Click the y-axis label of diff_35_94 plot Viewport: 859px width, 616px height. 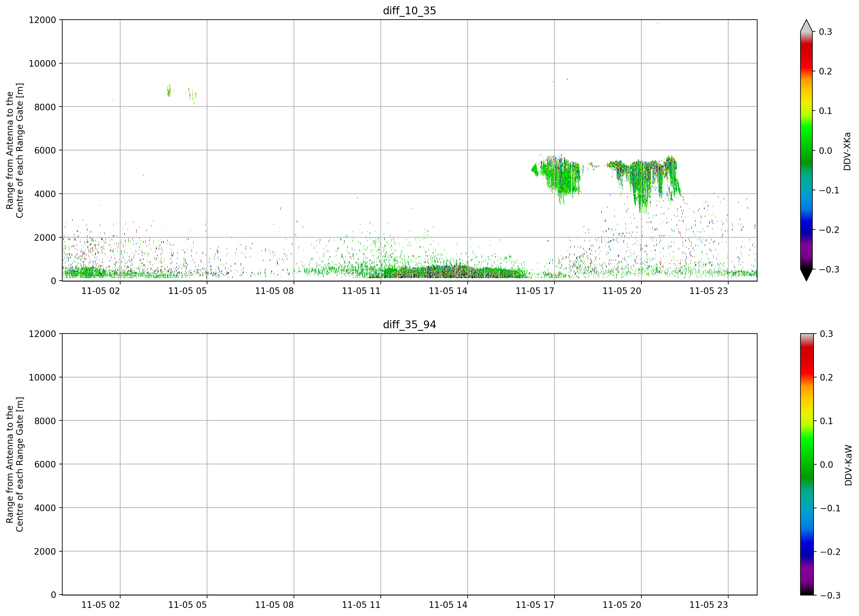pyautogui.click(x=15, y=464)
